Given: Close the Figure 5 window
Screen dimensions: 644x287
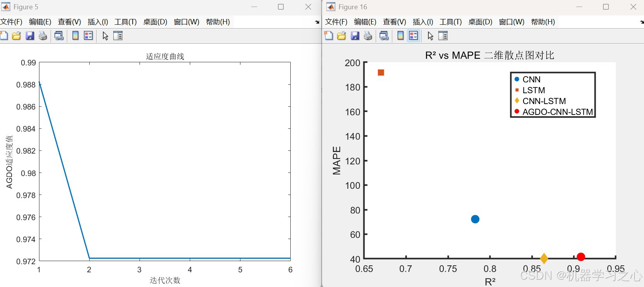Looking at the screenshot, I should 308,7.
